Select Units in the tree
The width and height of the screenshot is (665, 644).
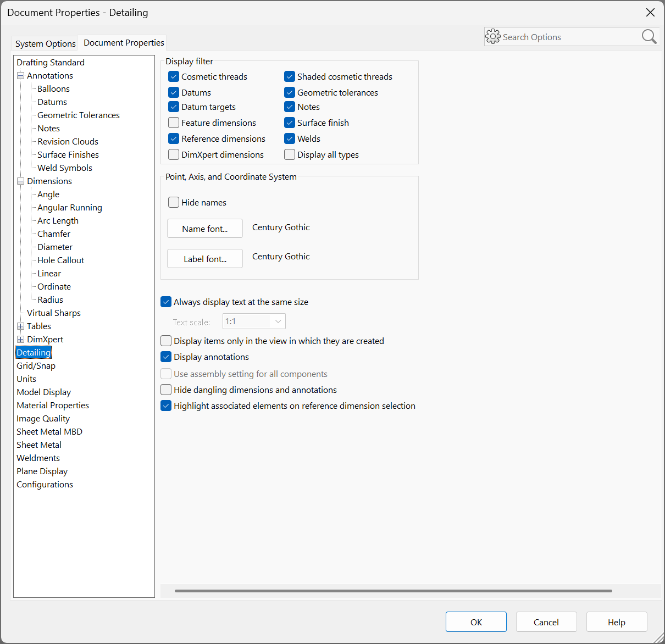(26, 379)
